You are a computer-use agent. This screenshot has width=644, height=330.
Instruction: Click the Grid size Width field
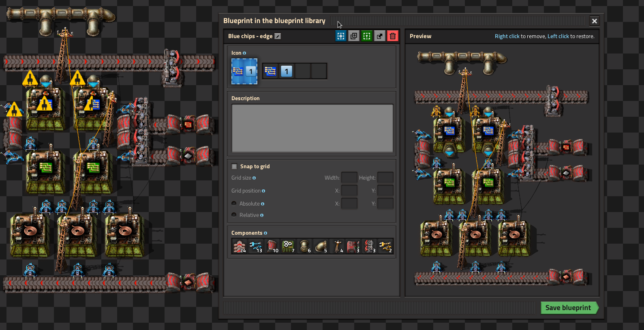point(349,178)
